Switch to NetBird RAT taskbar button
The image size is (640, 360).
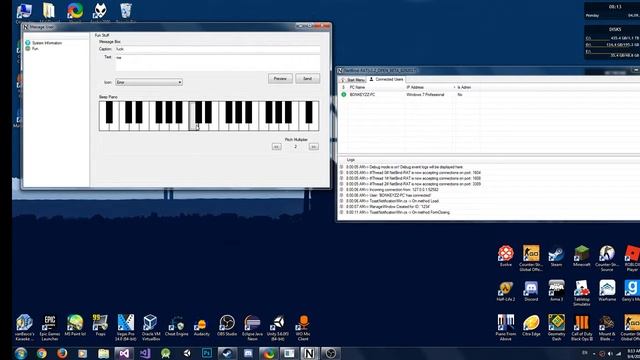[309, 353]
